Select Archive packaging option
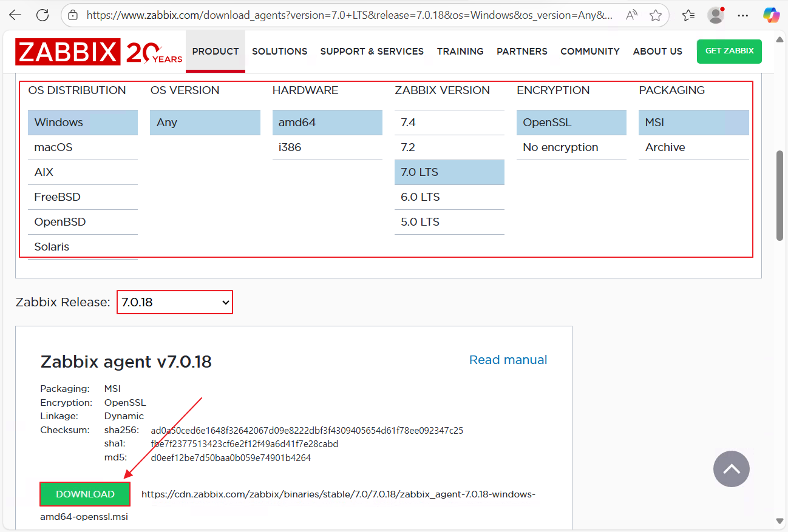The image size is (788, 532). pos(694,147)
